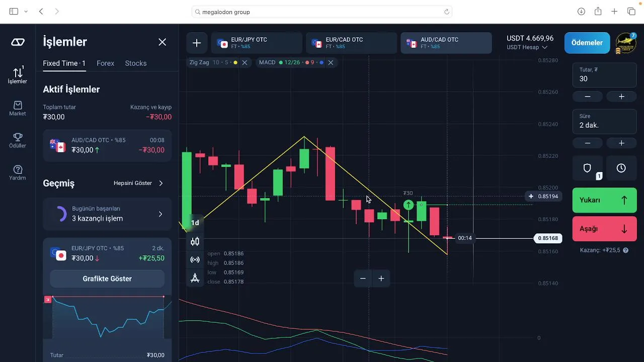Place a Yukarı up trade
The height and width of the screenshot is (362, 644).
point(604,200)
